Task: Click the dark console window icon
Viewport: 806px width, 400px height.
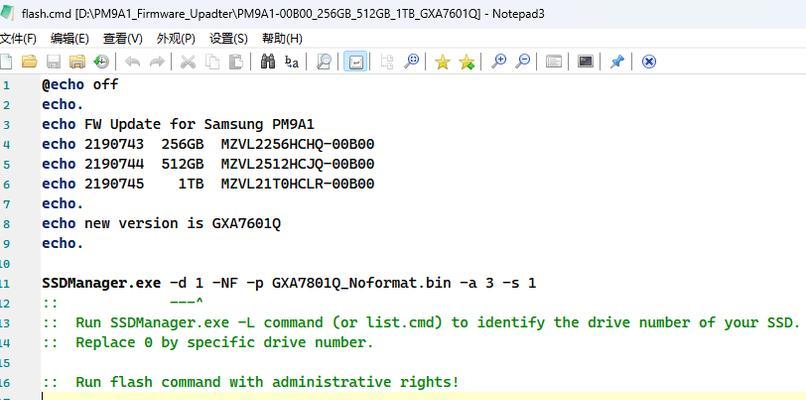Action: [585, 62]
